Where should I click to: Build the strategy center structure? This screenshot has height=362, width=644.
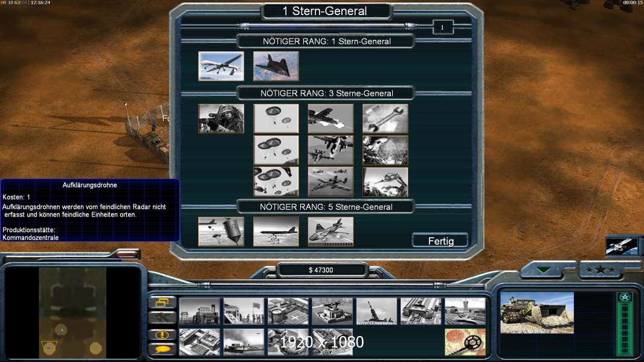(199, 342)
